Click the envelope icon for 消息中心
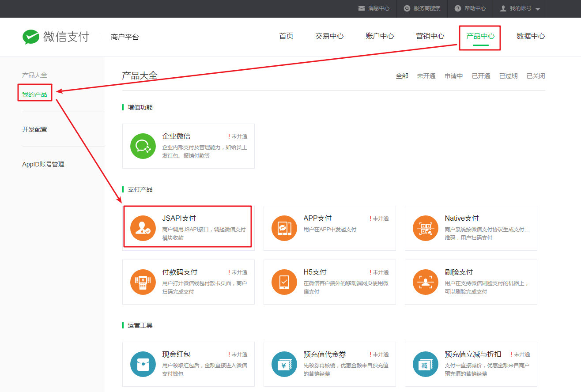The width and height of the screenshot is (581, 392). pos(362,8)
